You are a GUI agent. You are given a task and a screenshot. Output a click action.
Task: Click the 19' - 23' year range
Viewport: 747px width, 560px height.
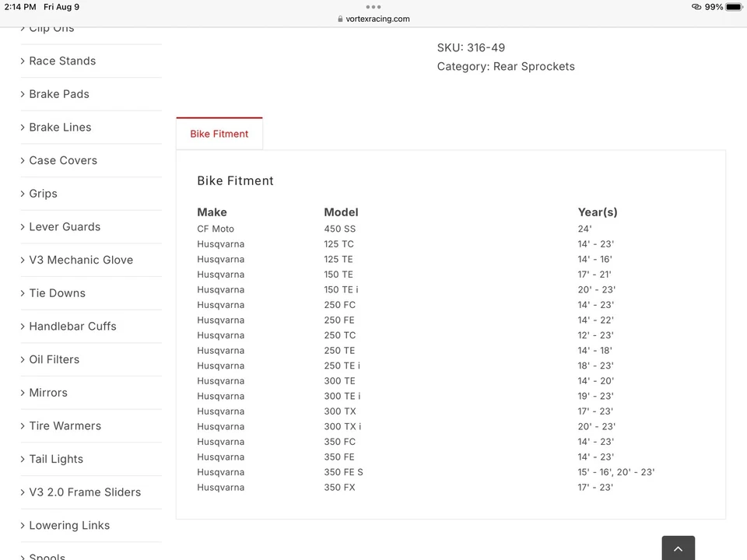tap(595, 397)
